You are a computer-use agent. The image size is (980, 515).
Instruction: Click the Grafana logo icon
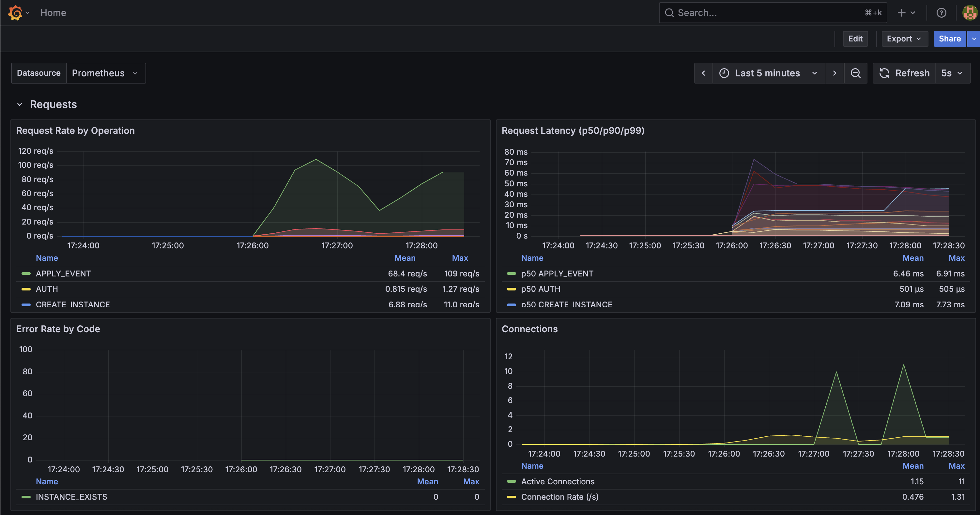click(x=15, y=12)
